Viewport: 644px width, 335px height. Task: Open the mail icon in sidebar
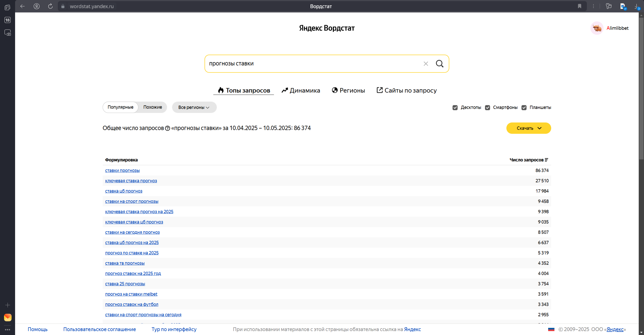pyautogui.click(x=8, y=317)
